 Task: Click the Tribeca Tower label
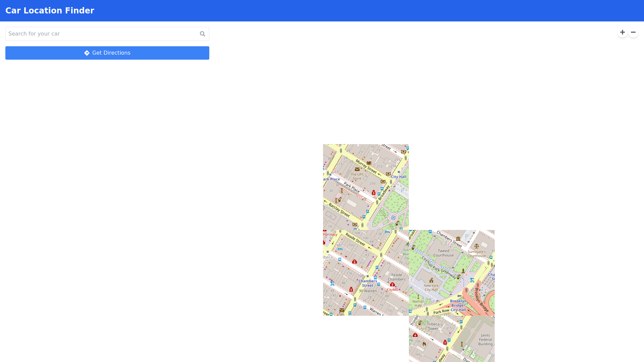pyautogui.click(x=433, y=326)
